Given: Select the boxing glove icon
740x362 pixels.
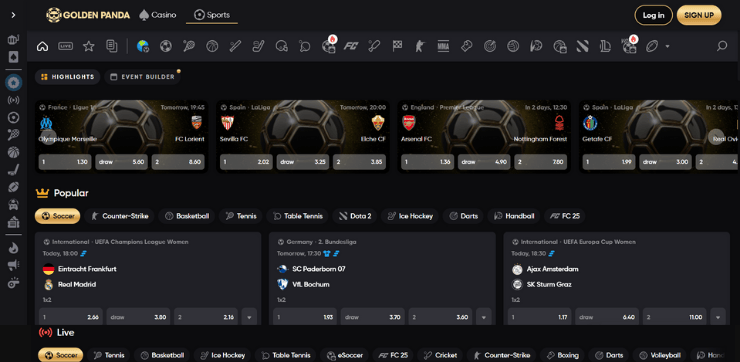Looking at the screenshot, I should 466,46.
